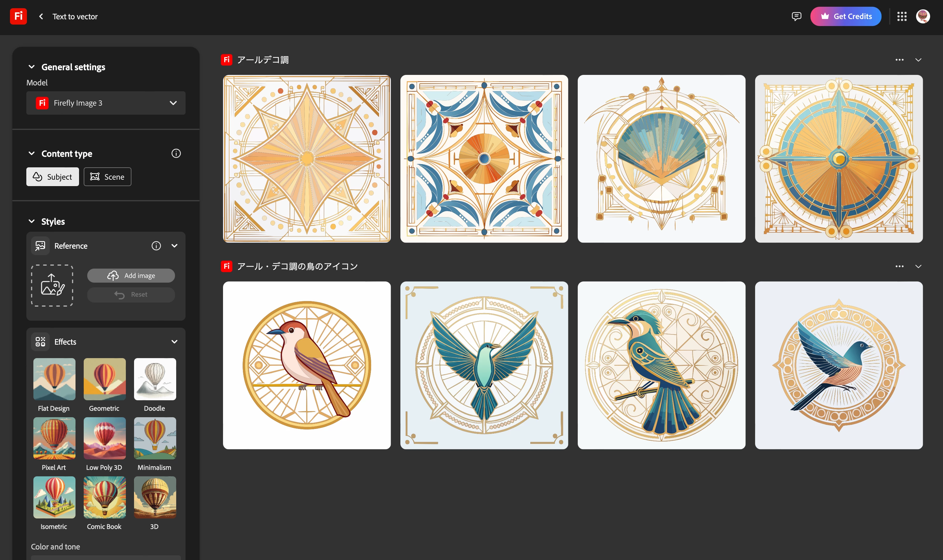Open the Firefly Image 3 model dropdown
943x560 pixels.
(x=106, y=103)
